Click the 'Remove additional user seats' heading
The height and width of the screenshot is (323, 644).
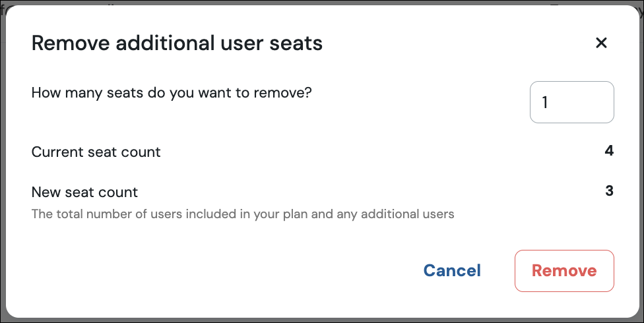pyautogui.click(x=177, y=43)
